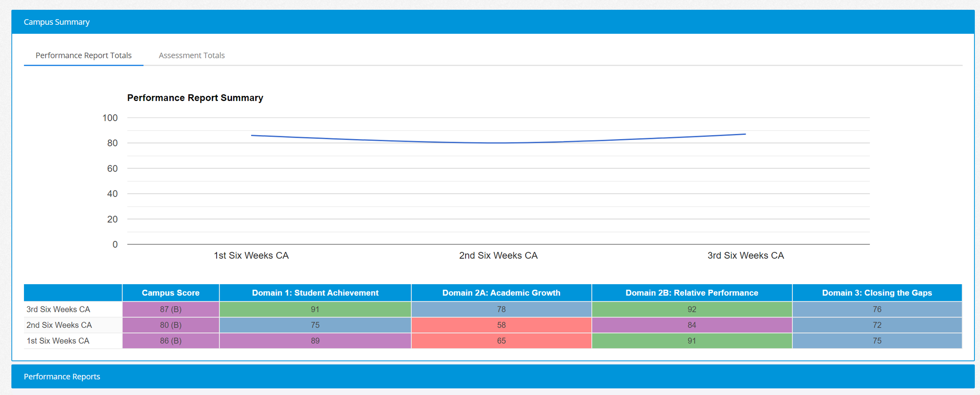Click the purple 84 Relative Performance cell
Image resolution: width=980 pixels, height=395 pixels.
coord(691,325)
